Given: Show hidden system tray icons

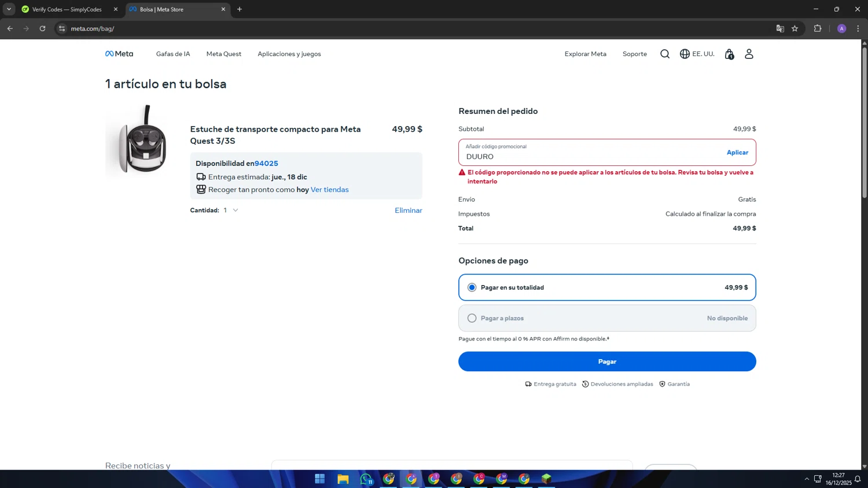Looking at the screenshot, I should coord(807,479).
